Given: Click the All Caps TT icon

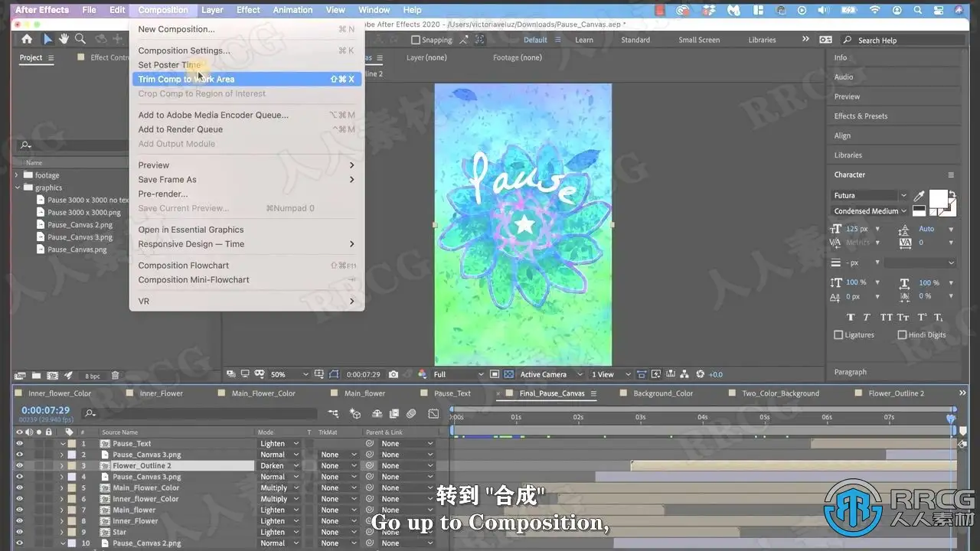Looking at the screenshot, I should point(886,317).
